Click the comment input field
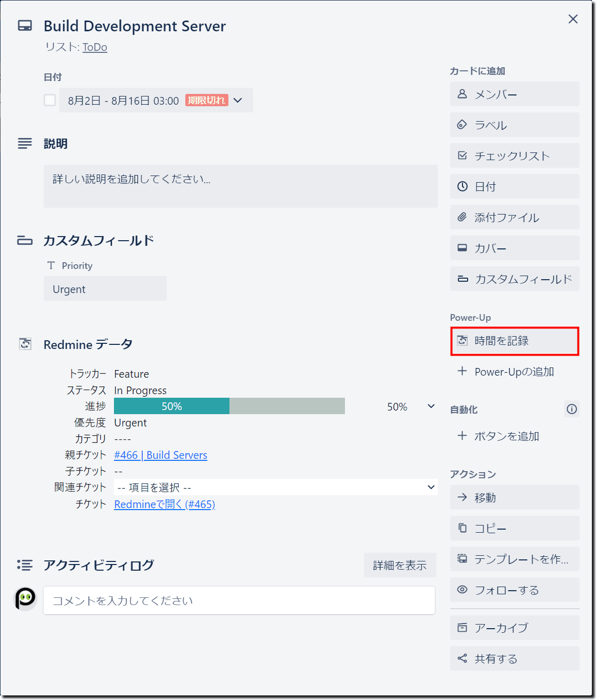The image size is (597, 700). [x=239, y=600]
